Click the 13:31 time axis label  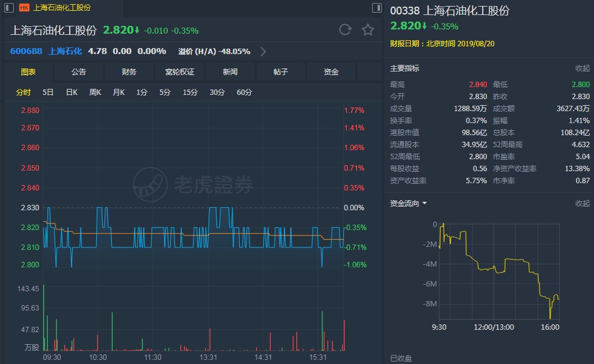click(x=209, y=357)
